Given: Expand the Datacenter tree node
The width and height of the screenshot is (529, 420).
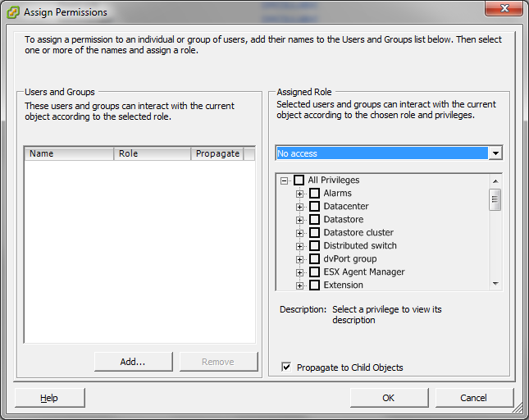Looking at the screenshot, I should 299,208.
